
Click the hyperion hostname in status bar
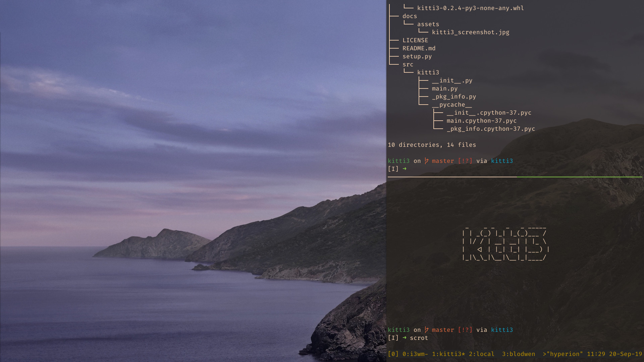coord(565,354)
